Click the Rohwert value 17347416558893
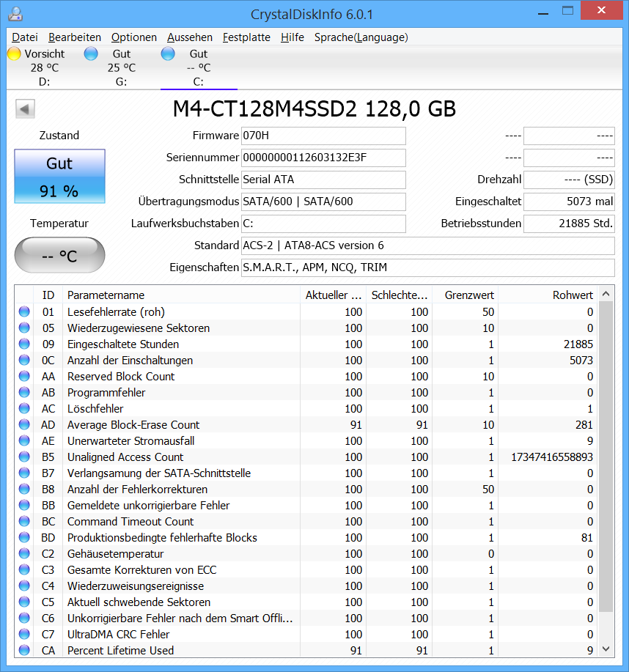The height and width of the screenshot is (672, 629). 552,457
